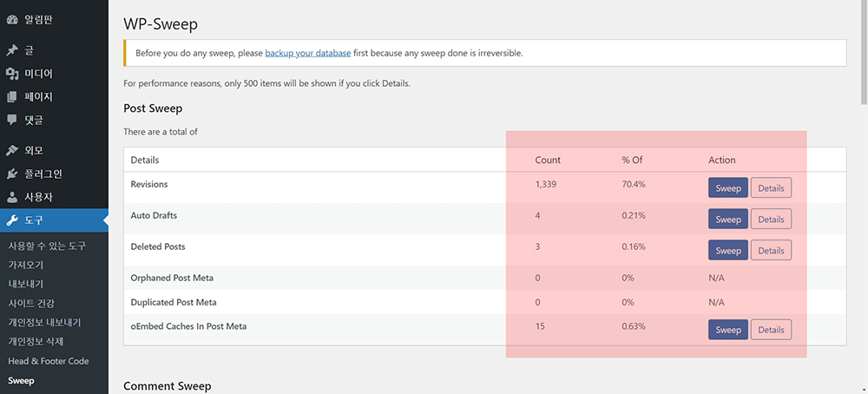Sweep the Auto Drafts row
This screenshot has width=868, height=394.
coord(728,220)
